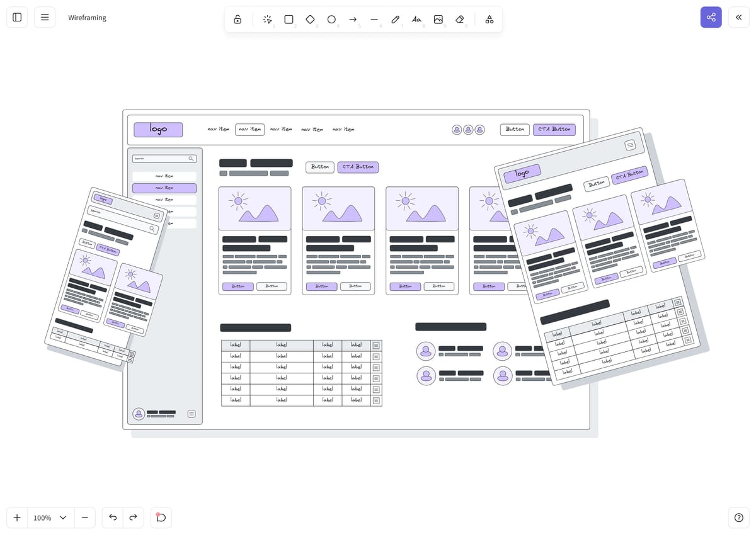
Task: Redo the last undone action
Action: point(133,517)
